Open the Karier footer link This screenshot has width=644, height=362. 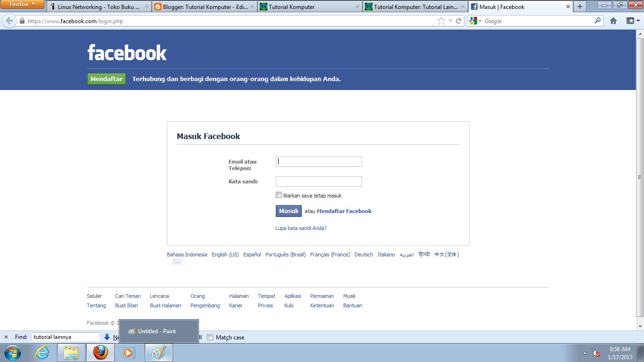coord(236,305)
